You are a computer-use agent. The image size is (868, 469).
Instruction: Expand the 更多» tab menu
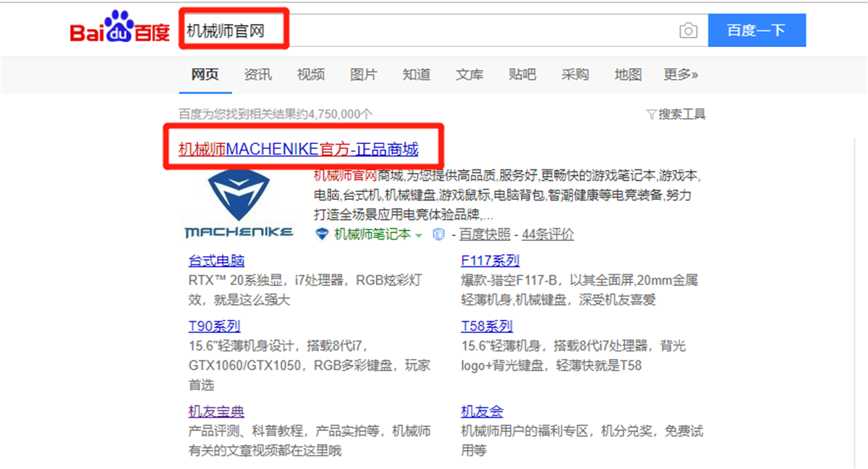(681, 75)
